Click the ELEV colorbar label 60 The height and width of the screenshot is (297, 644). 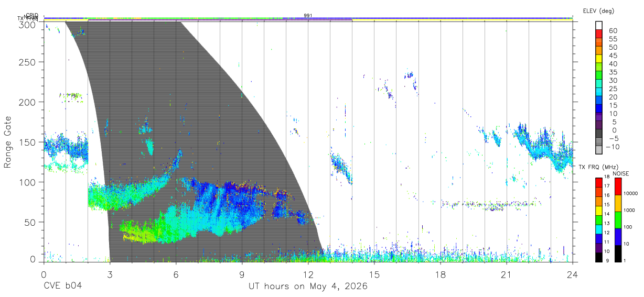[613, 30]
